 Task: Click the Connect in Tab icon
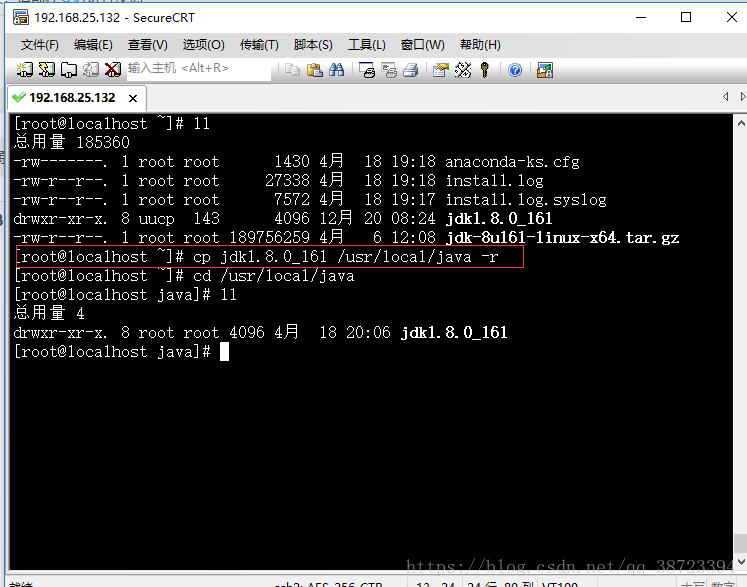(69, 70)
